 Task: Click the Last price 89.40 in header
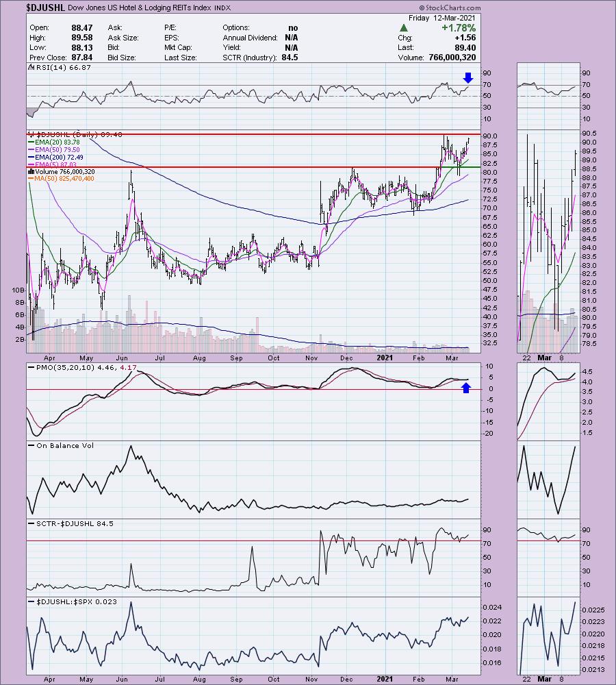click(x=465, y=48)
